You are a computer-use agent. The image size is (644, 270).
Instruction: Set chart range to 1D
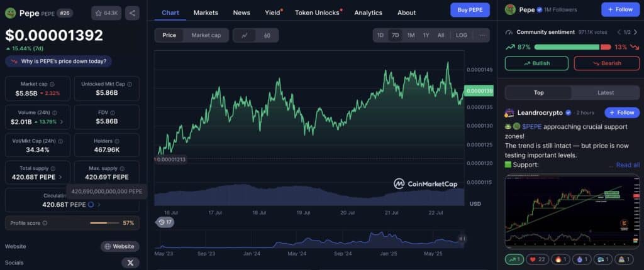click(x=380, y=35)
